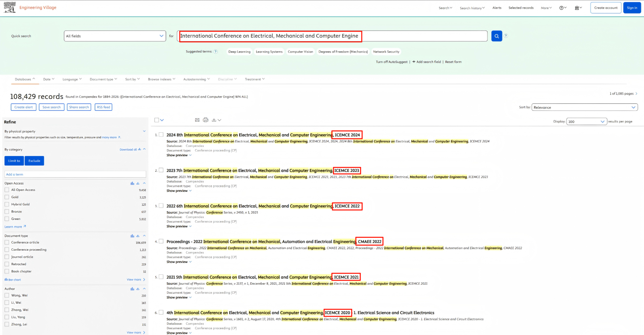Tick the Wang, Wei author checkbox
The image size is (644, 335).
[x=7, y=295]
